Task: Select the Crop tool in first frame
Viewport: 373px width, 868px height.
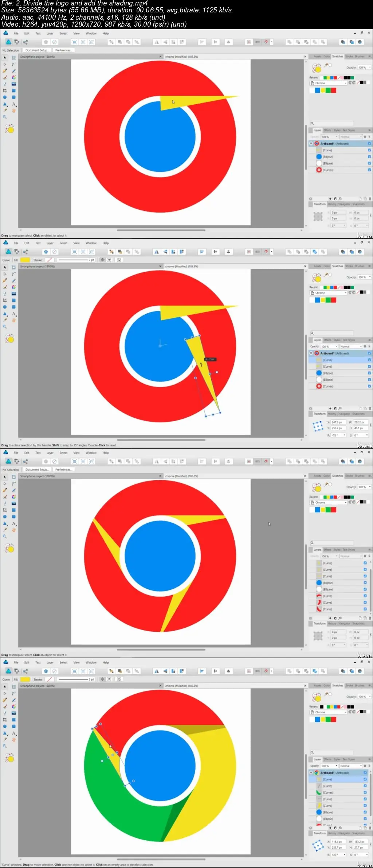Action: click(x=5, y=90)
